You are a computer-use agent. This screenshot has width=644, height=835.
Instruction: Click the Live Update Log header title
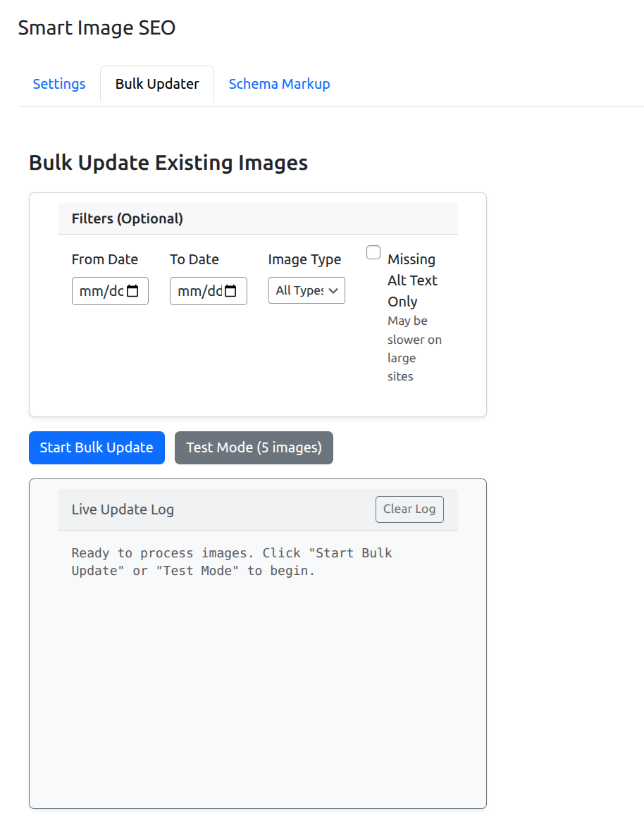click(x=123, y=509)
